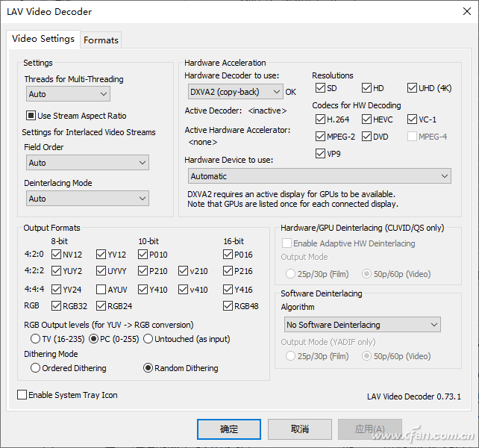This screenshot has width=479, height=448.
Task: Toggle RGB24 output format
Action: [101, 306]
